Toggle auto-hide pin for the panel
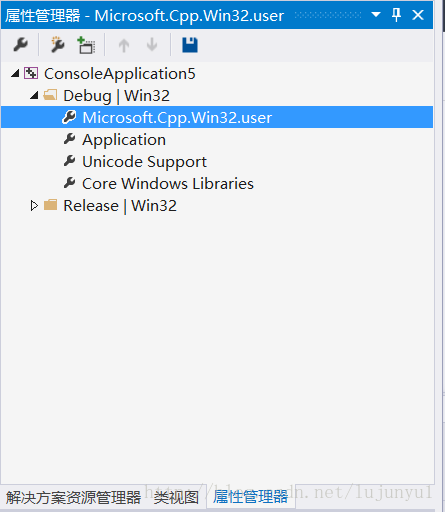Screen dimensions: 445x512 pyautogui.click(x=396, y=15)
